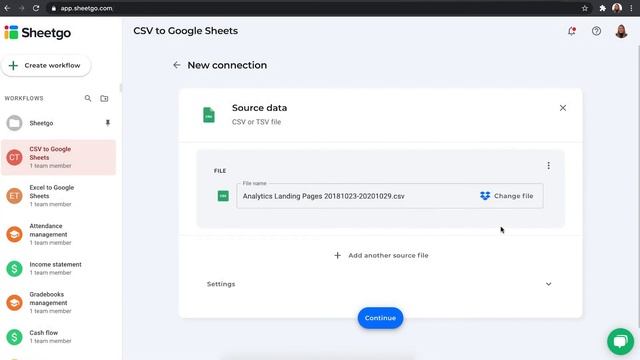Viewport: 640px width, 360px height.
Task: Bookmark page with star icon
Action: [584, 8]
